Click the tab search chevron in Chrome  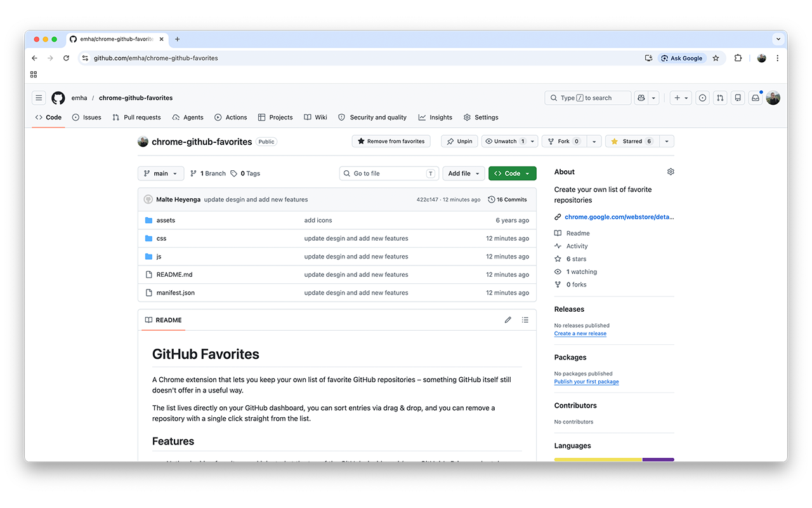778,39
